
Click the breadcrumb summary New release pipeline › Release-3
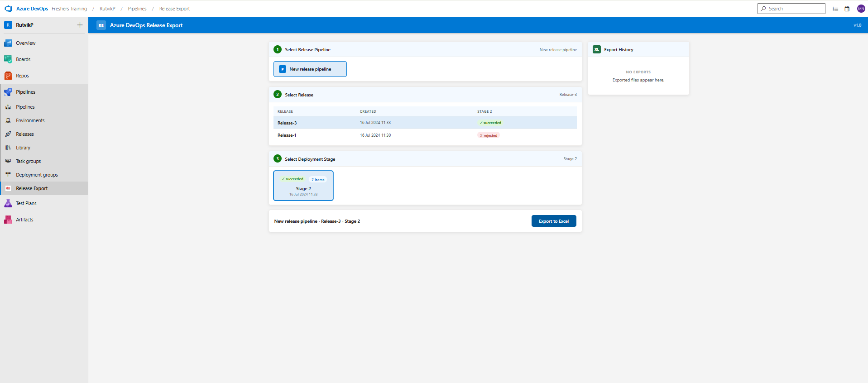coord(307,221)
